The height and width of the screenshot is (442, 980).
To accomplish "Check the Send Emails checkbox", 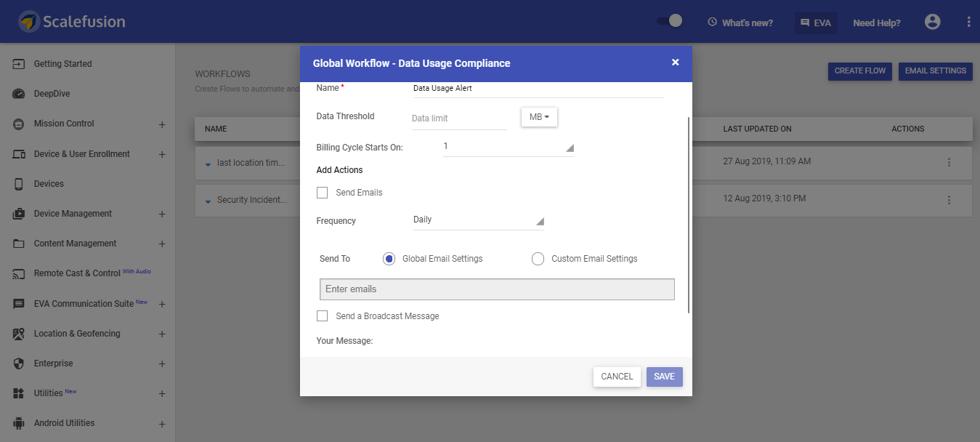I will [x=322, y=193].
